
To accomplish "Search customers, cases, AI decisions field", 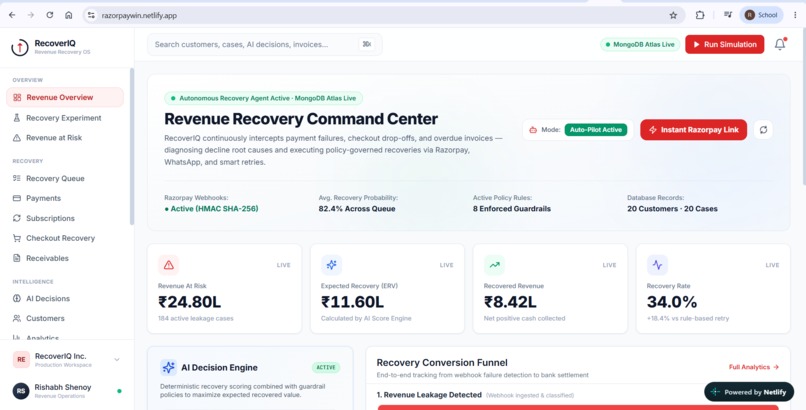I will coord(265,45).
